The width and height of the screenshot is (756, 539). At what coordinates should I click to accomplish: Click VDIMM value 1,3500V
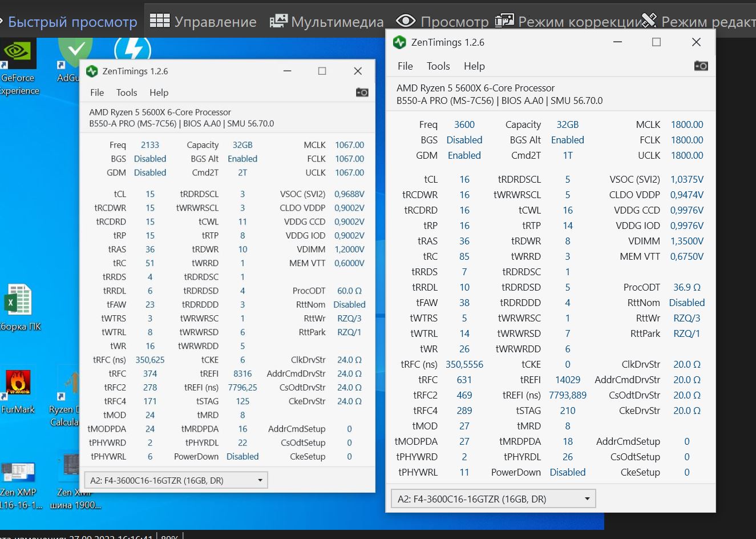(x=687, y=241)
